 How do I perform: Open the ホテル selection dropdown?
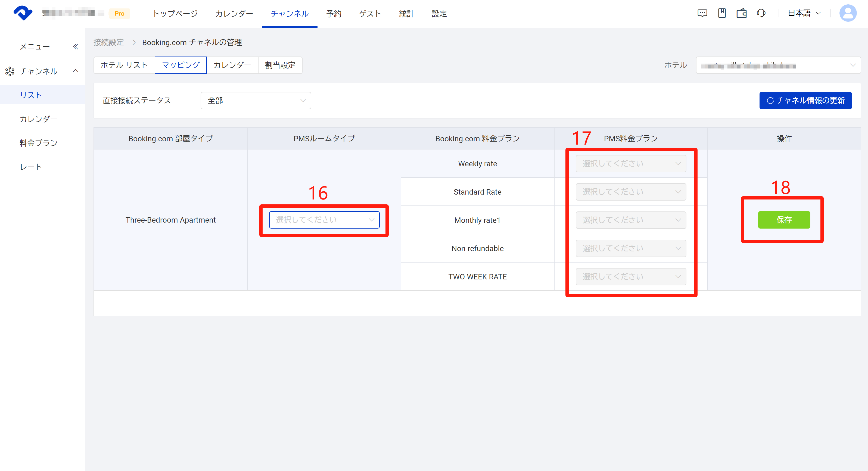point(778,65)
